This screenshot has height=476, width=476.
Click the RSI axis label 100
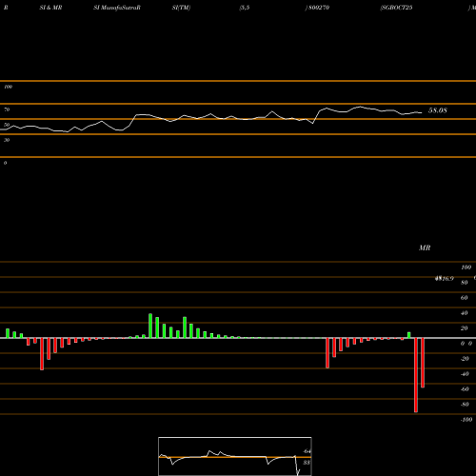[x=8, y=87]
